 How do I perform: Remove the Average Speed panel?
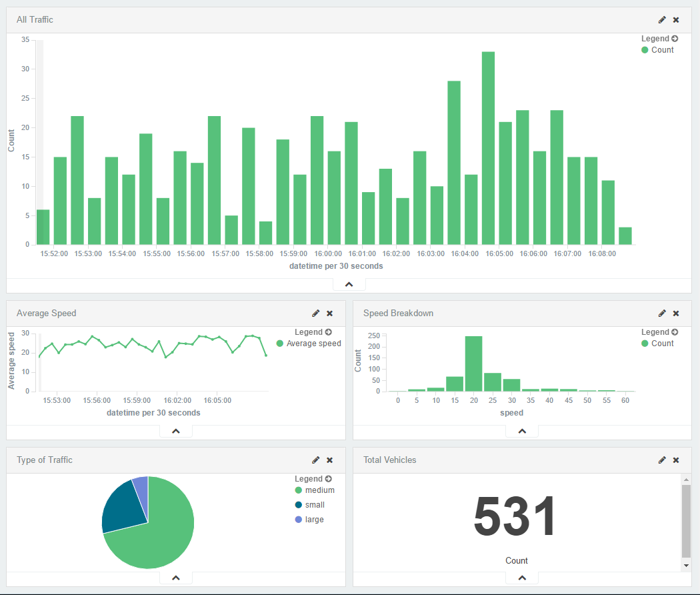point(329,314)
